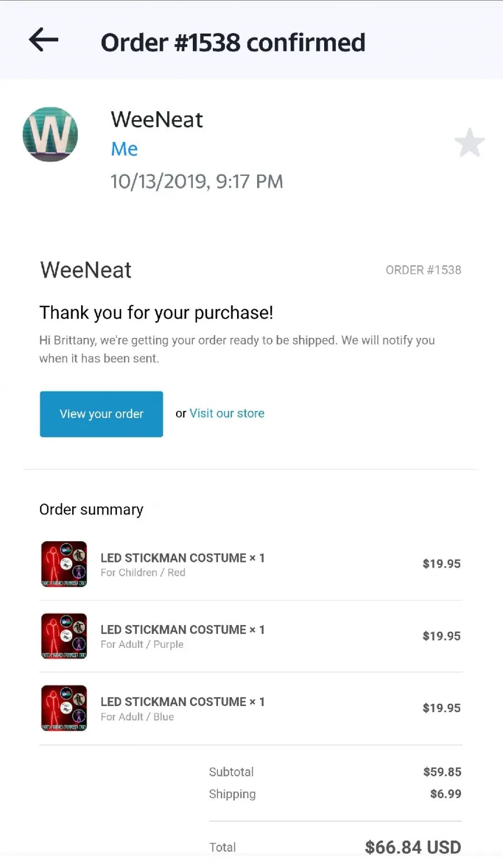This screenshot has height=868, width=503.
Task: Tap the Shipping $6.99 amount
Action: (x=446, y=794)
